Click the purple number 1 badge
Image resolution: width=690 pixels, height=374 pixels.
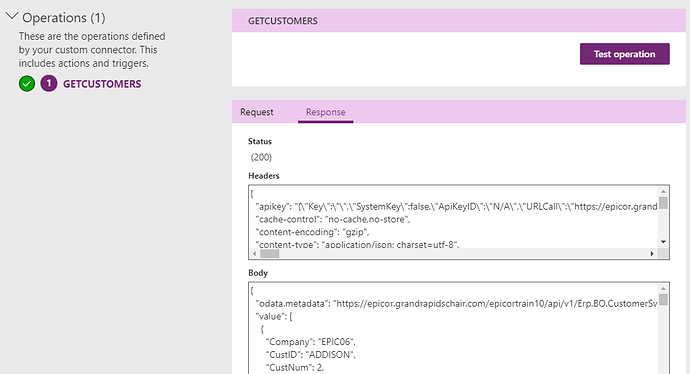click(x=49, y=83)
